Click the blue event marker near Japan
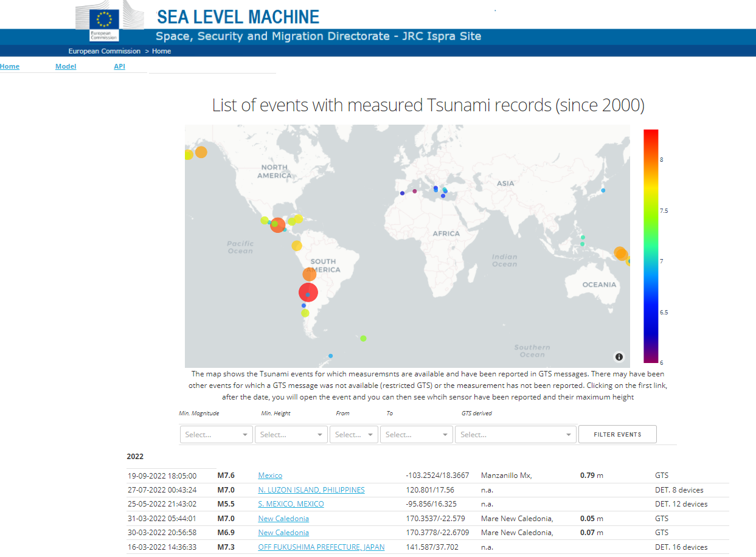This screenshot has height=557, width=756. [x=602, y=190]
